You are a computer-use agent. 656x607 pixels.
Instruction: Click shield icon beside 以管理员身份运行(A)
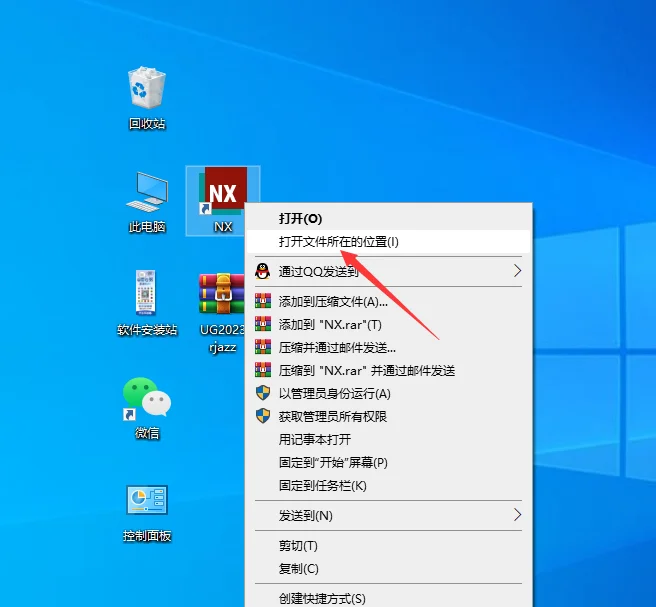tap(263, 393)
